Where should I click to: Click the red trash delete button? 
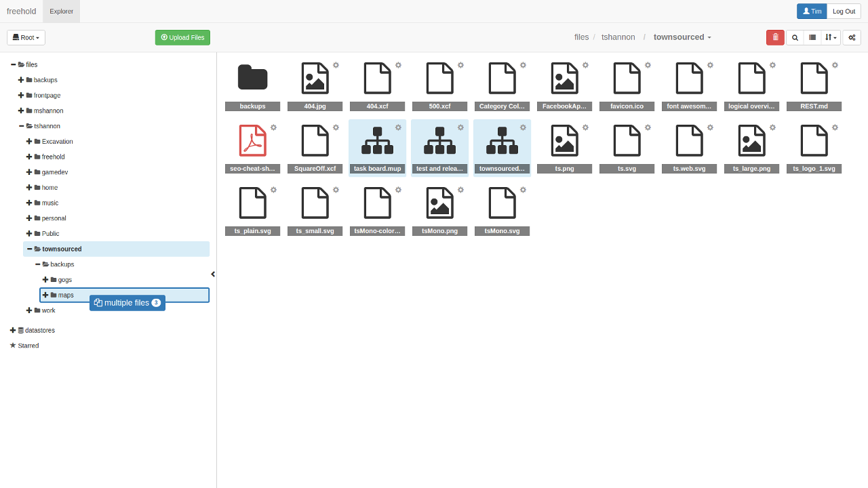tap(775, 38)
